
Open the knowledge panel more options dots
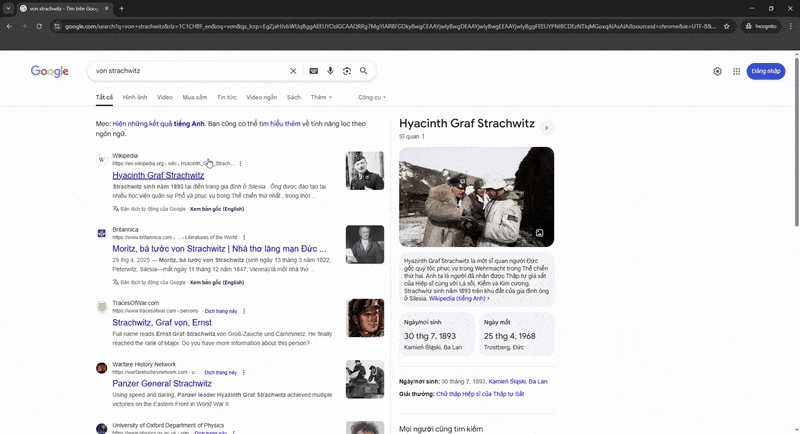point(423,136)
